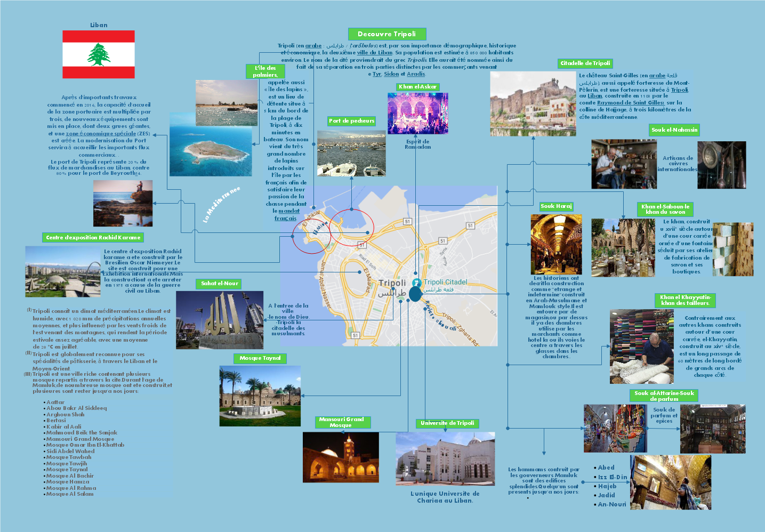Select the 'L'ile des palmiers' label
765x532 pixels.
point(265,71)
